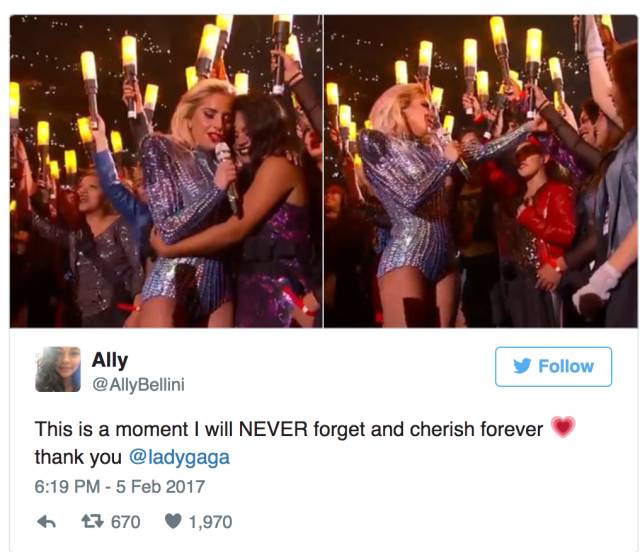Open Ally's profile avatar picture
The image size is (640, 552).
point(58,369)
